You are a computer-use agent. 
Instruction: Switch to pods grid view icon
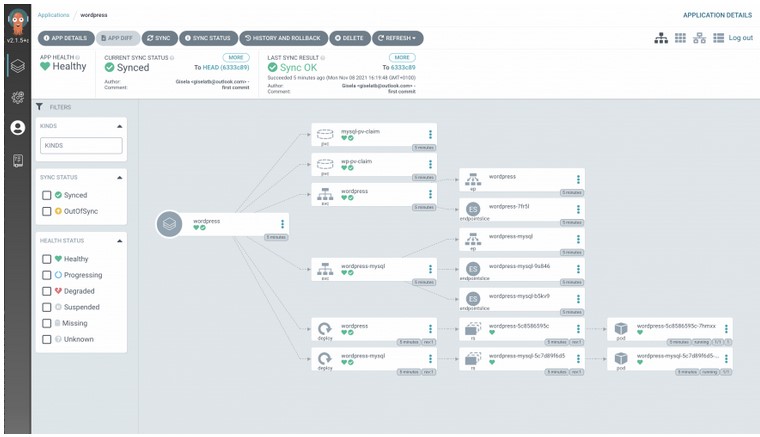pyautogui.click(x=680, y=38)
